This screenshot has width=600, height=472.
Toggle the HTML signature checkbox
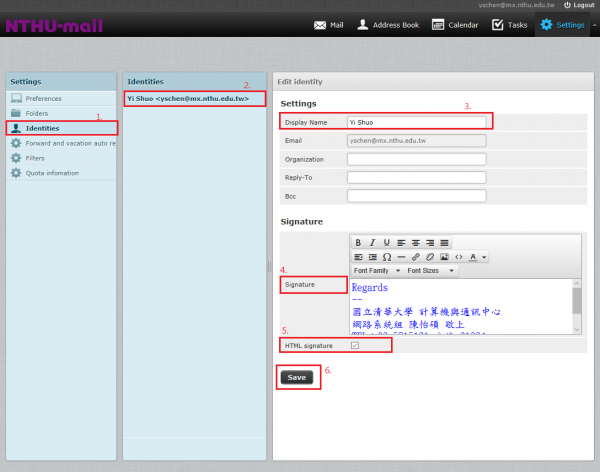(x=354, y=346)
